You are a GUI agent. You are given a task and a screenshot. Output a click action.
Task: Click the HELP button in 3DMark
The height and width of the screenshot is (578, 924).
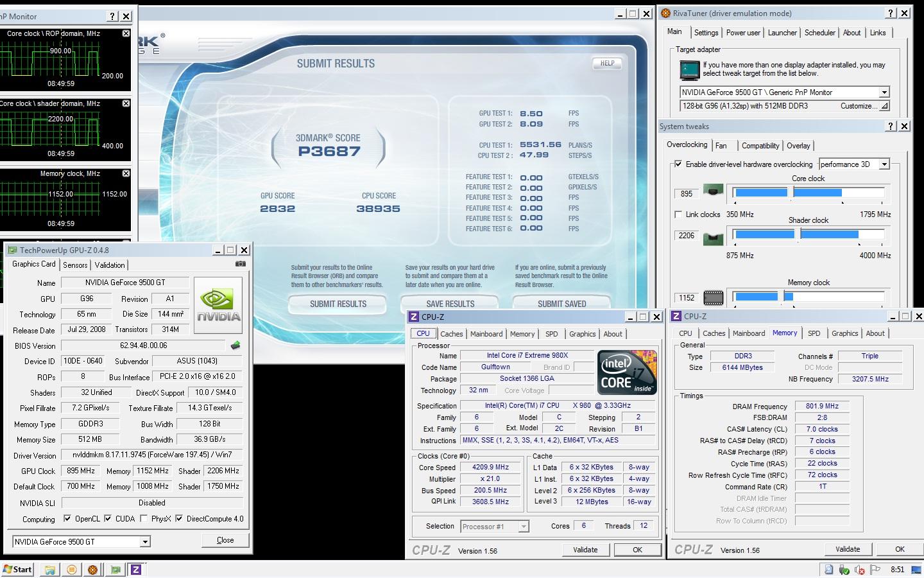607,63
